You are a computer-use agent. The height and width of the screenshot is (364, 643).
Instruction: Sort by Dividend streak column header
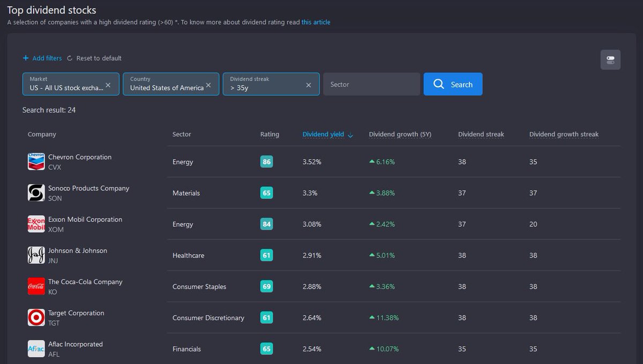pos(481,134)
